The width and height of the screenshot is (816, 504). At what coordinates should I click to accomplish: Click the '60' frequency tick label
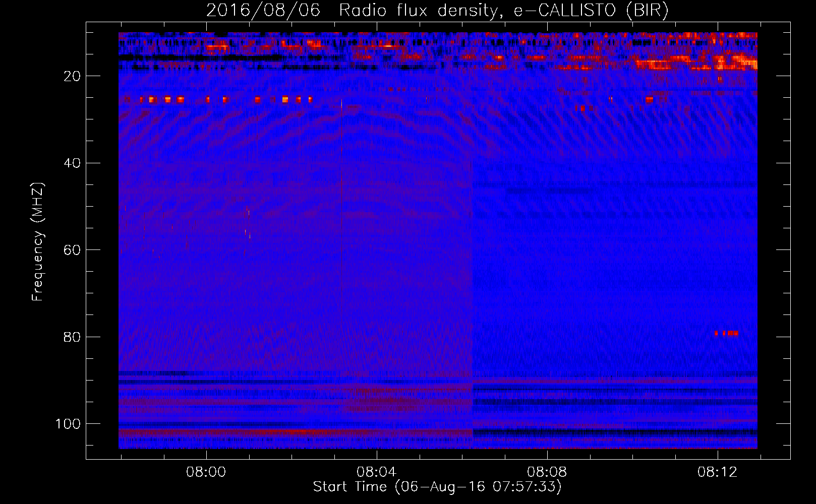tap(72, 250)
